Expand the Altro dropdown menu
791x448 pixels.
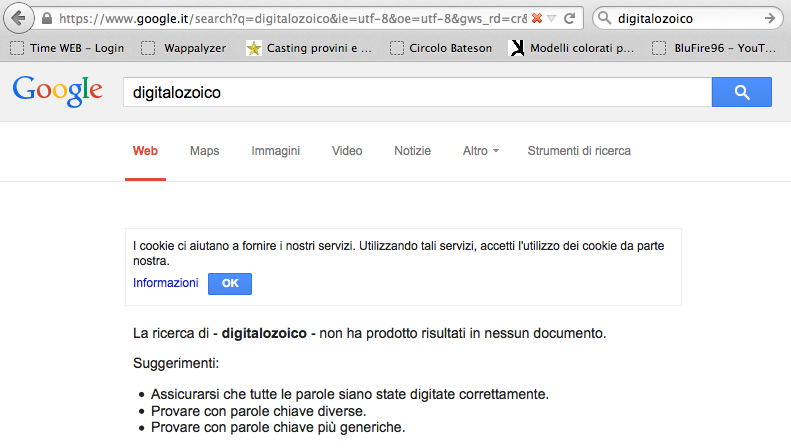(481, 151)
